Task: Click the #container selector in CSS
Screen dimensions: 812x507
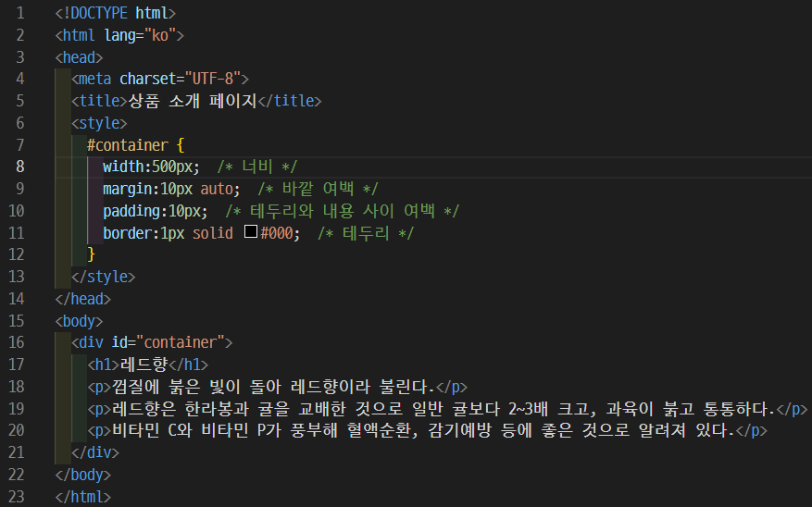Action: pos(128,145)
